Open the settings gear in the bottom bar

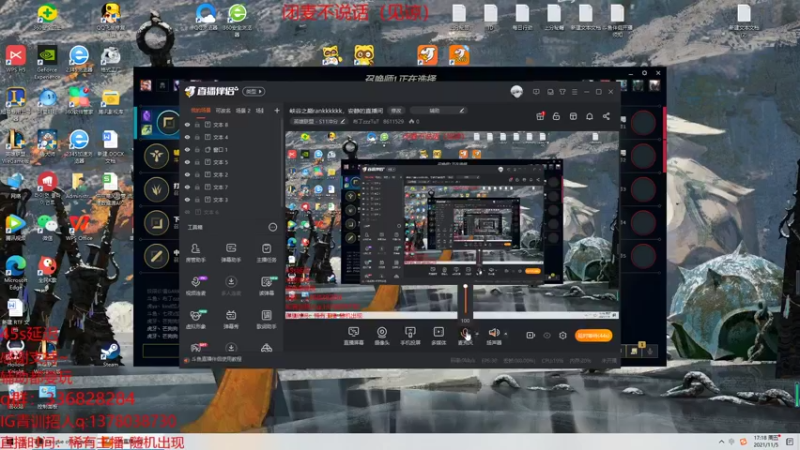point(562,335)
